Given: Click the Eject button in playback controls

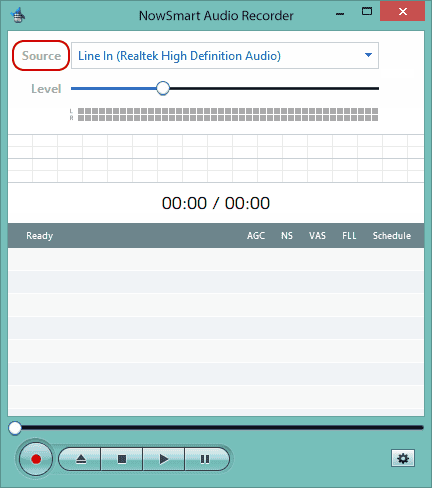Looking at the screenshot, I should [80, 459].
